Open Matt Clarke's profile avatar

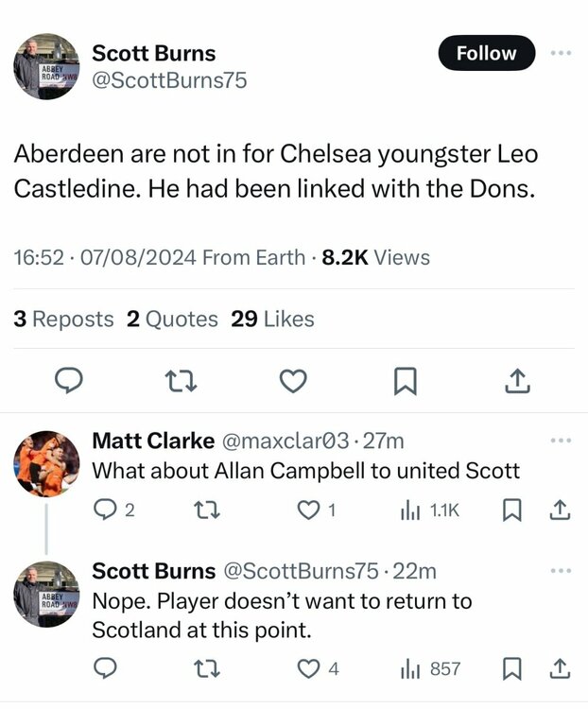click(45, 463)
